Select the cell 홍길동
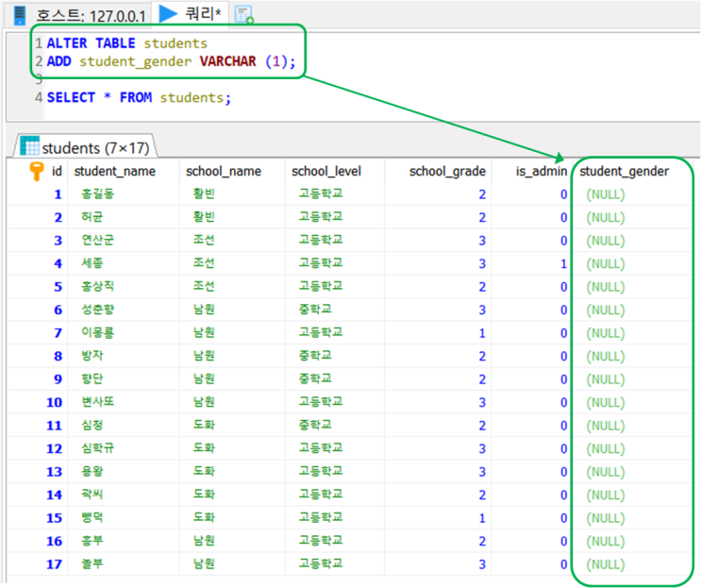The image size is (701, 588). [98, 194]
